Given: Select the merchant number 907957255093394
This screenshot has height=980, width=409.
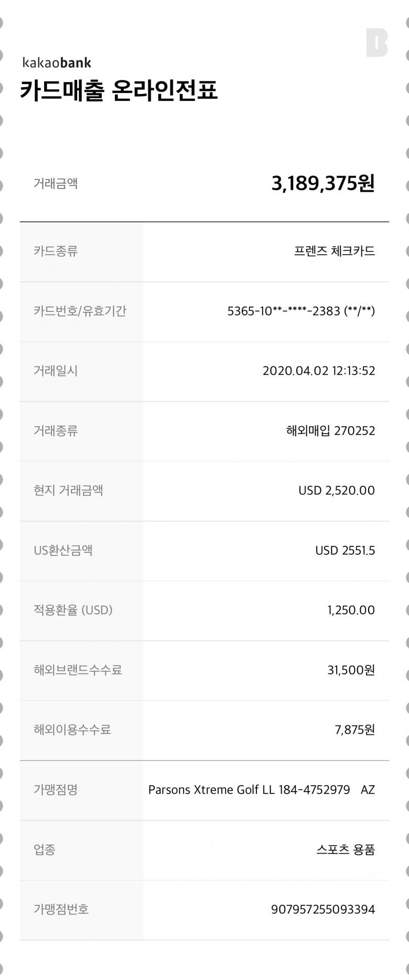Looking at the screenshot, I should pyautogui.click(x=323, y=909).
